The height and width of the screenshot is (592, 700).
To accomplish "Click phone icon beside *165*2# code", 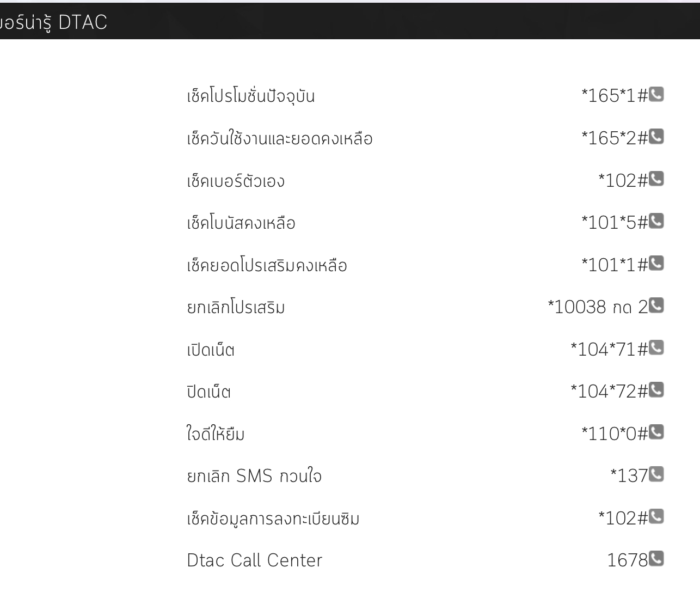I will (656, 136).
